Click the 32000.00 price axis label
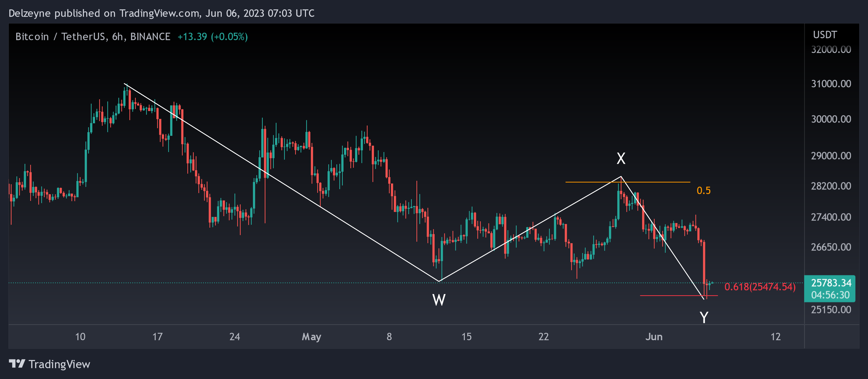 tap(831, 50)
